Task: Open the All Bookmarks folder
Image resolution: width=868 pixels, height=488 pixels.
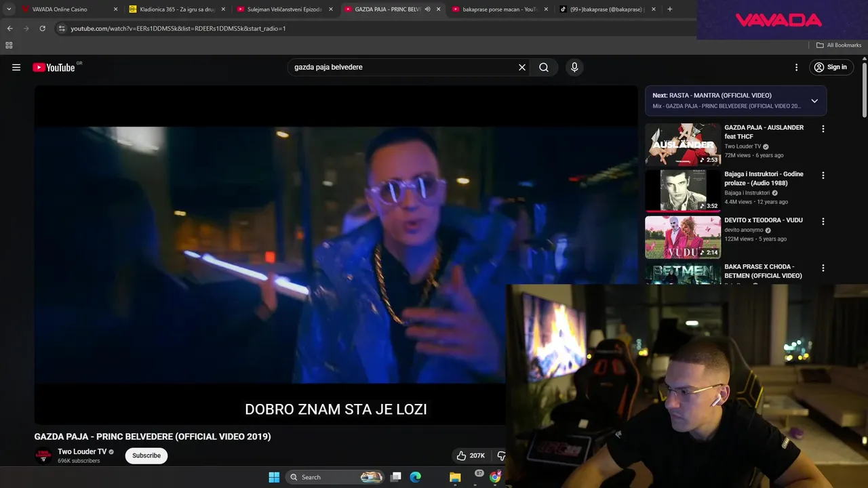Action: click(839, 45)
